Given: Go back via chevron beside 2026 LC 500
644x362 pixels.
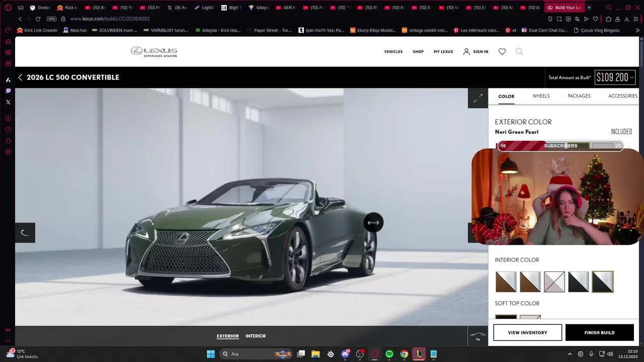Looking at the screenshot, I should 20,77.
